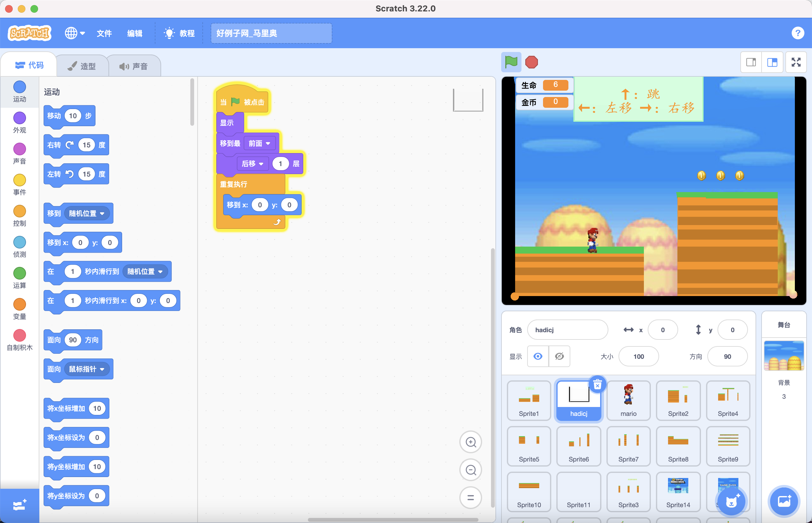812x523 pixels.
Task: Select the mario sprite
Action: point(628,400)
